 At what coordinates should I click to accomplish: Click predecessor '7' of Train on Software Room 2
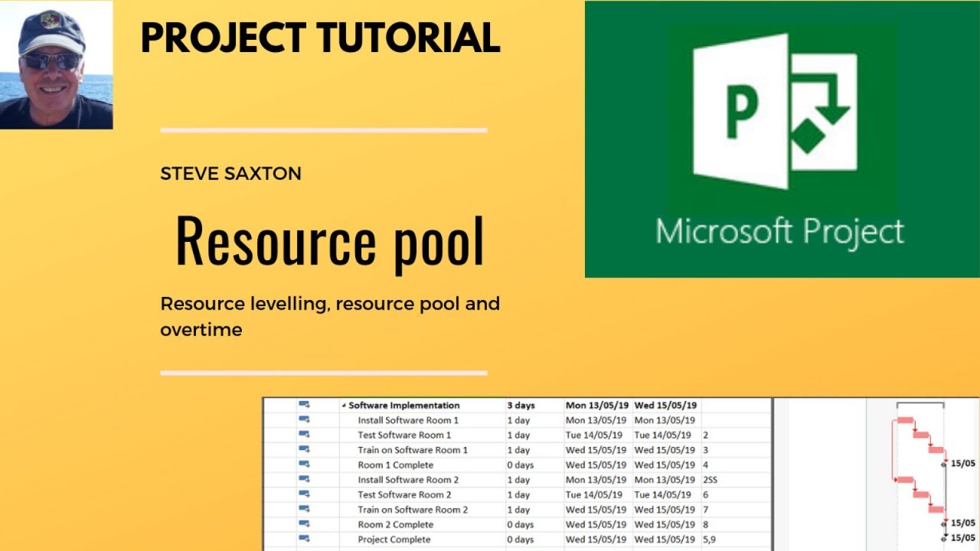pos(705,510)
